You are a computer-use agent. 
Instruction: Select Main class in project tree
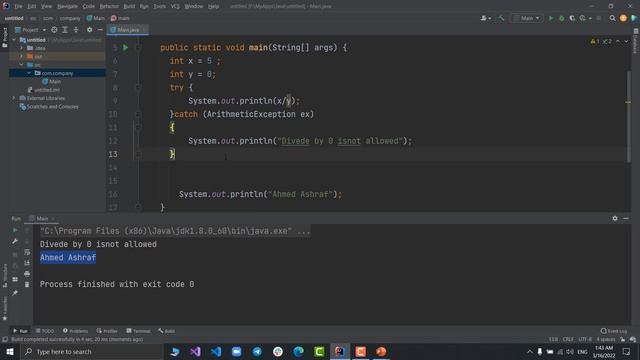pos(51,82)
